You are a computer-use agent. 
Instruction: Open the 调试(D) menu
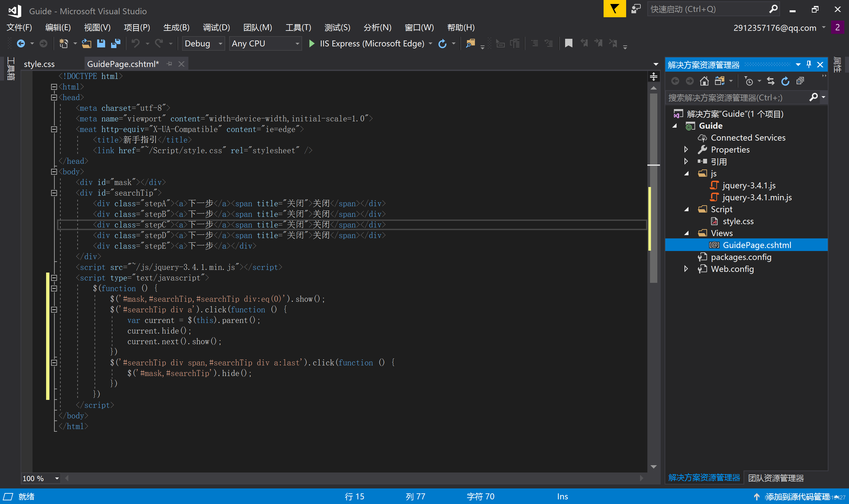click(x=216, y=28)
